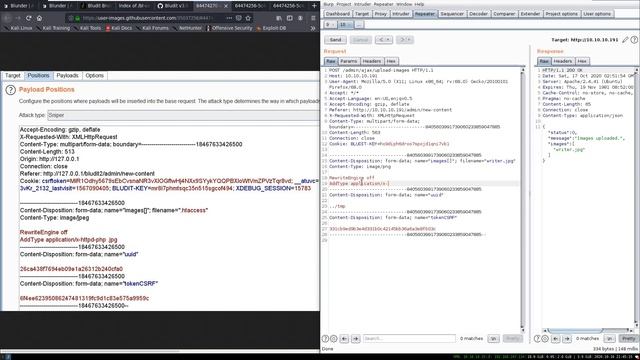Open a new Firefox tab
This screenshot has height=360, width=640.
click(x=314, y=6)
